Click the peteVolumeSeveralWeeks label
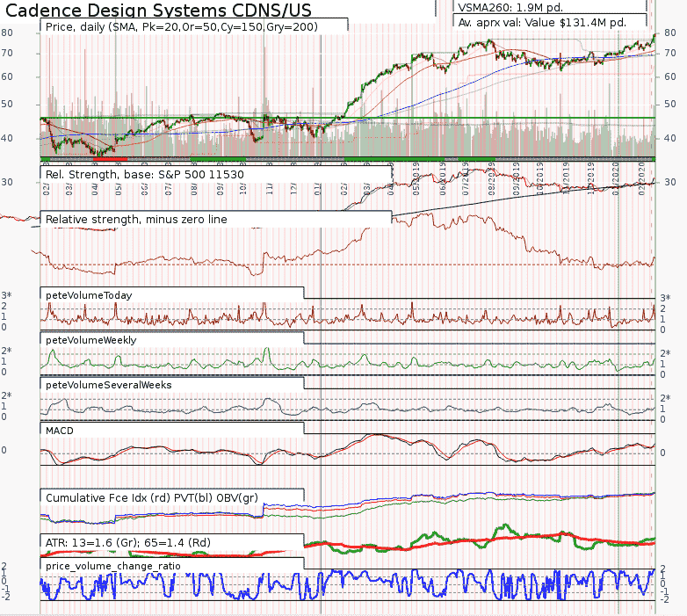687x616 pixels. coord(109,385)
